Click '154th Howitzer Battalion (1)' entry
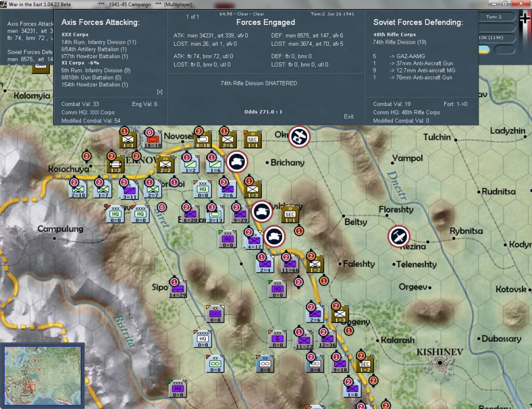 pos(95,85)
